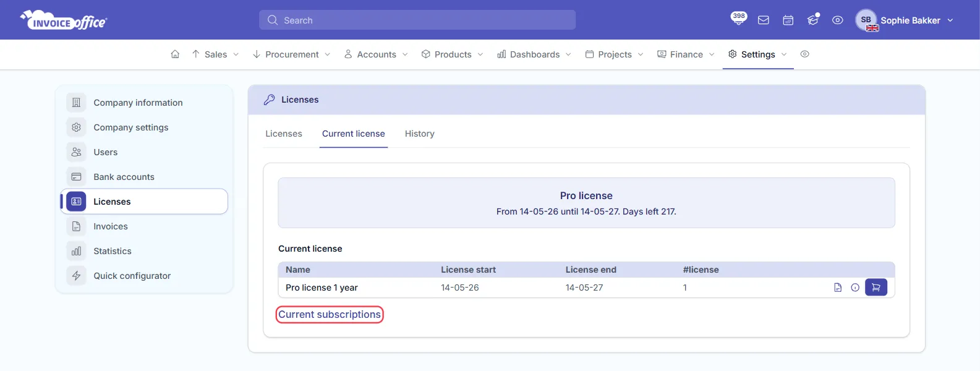The image size is (980, 371).
Task: Expand the Dashboards dropdown chevron
Action: 568,54
